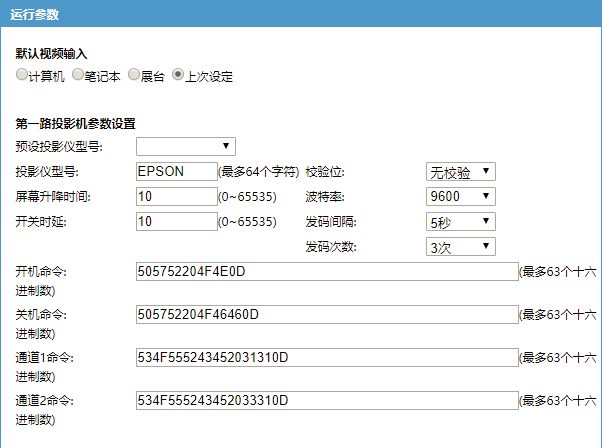The image size is (602, 448).
Task: Expand the 发码次数 dropdown showing 3次
Action: tap(460, 246)
